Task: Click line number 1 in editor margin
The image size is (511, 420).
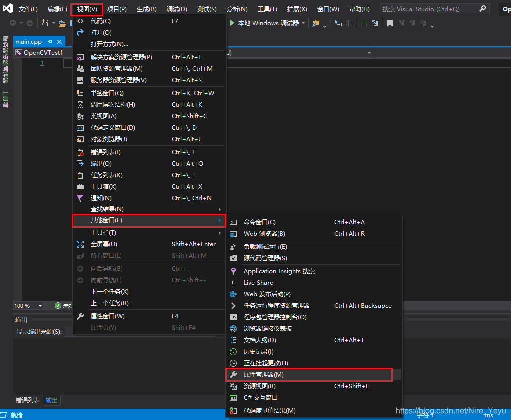Action: click(42, 63)
